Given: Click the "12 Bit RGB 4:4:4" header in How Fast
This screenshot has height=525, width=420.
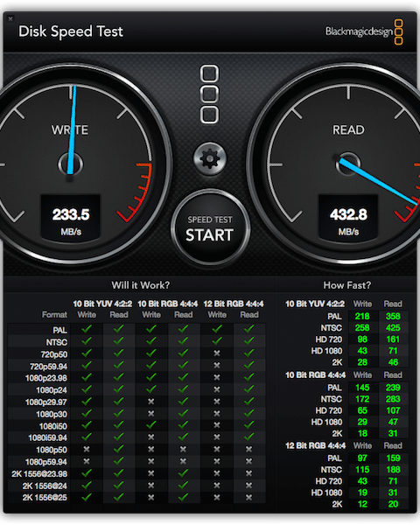Looking at the screenshot, I should click(316, 446).
